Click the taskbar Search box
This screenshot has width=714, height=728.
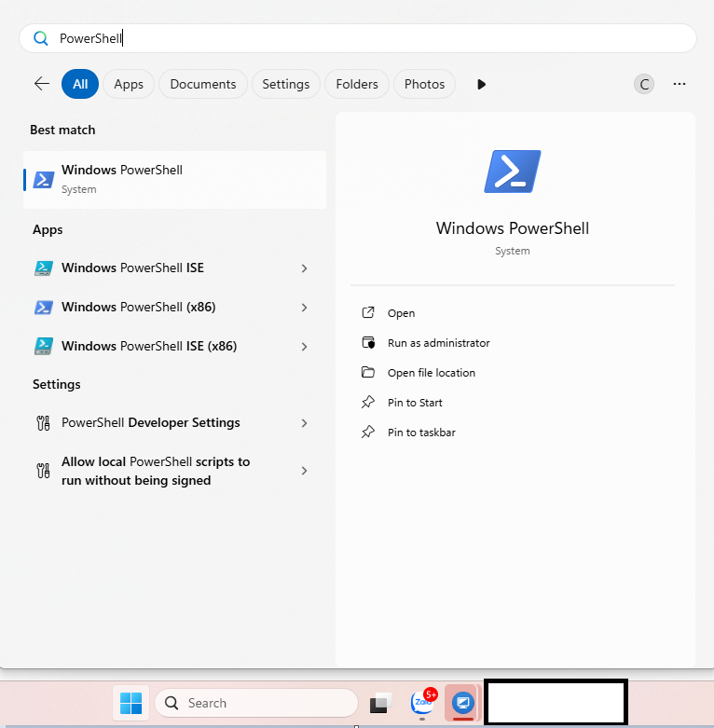(x=256, y=703)
